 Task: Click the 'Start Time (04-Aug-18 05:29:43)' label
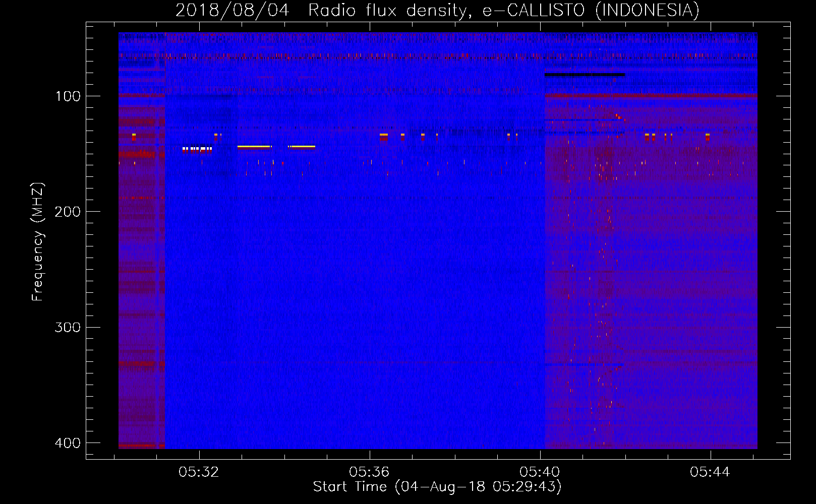click(x=437, y=487)
